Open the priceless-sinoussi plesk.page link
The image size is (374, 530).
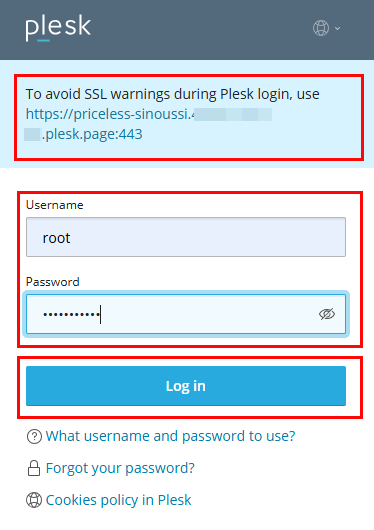(149, 124)
